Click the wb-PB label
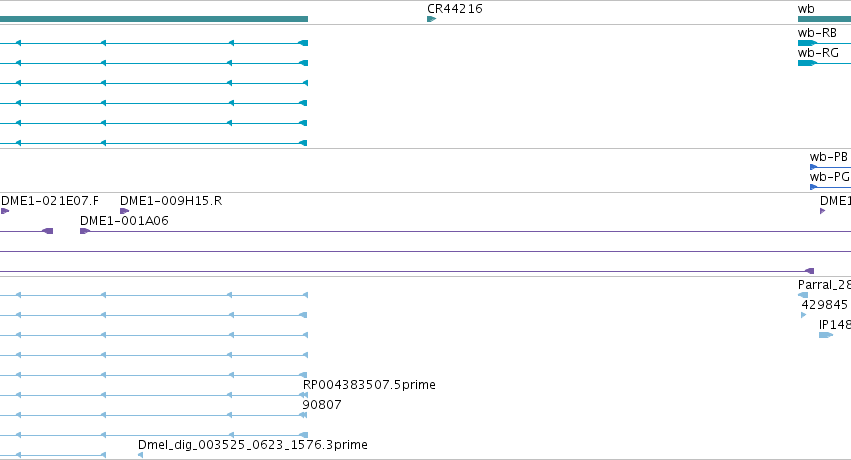Viewport: 851px width, 460px height. click(829, 157)
